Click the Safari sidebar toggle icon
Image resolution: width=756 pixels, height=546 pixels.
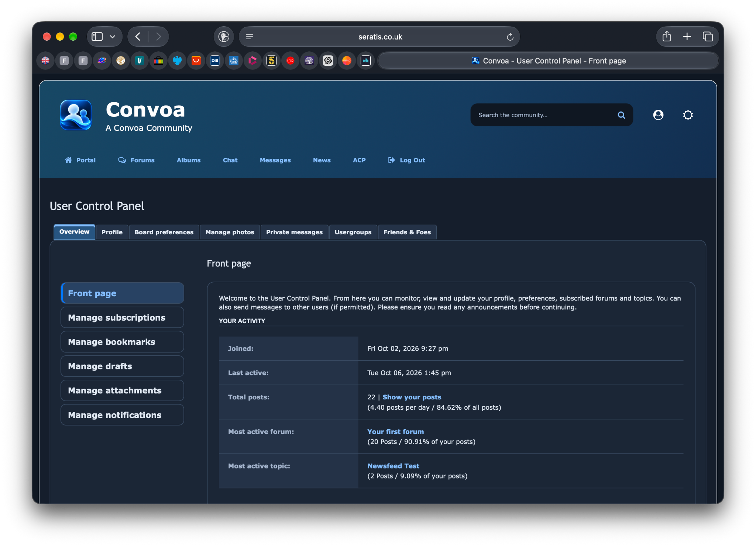[97, 37]
